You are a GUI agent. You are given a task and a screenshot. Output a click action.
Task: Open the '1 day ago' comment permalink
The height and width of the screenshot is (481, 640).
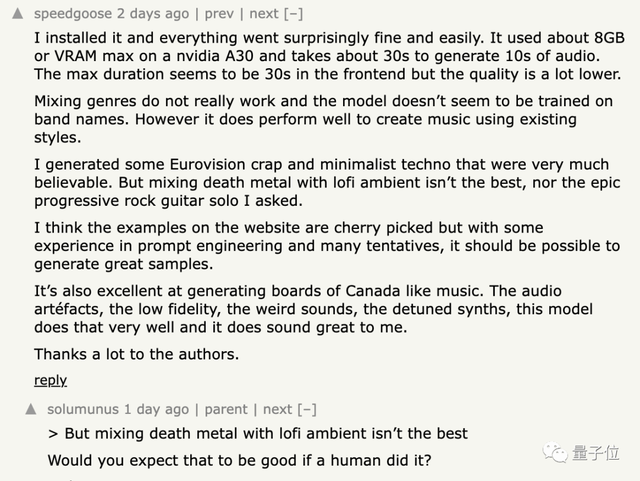click(156, 409)
